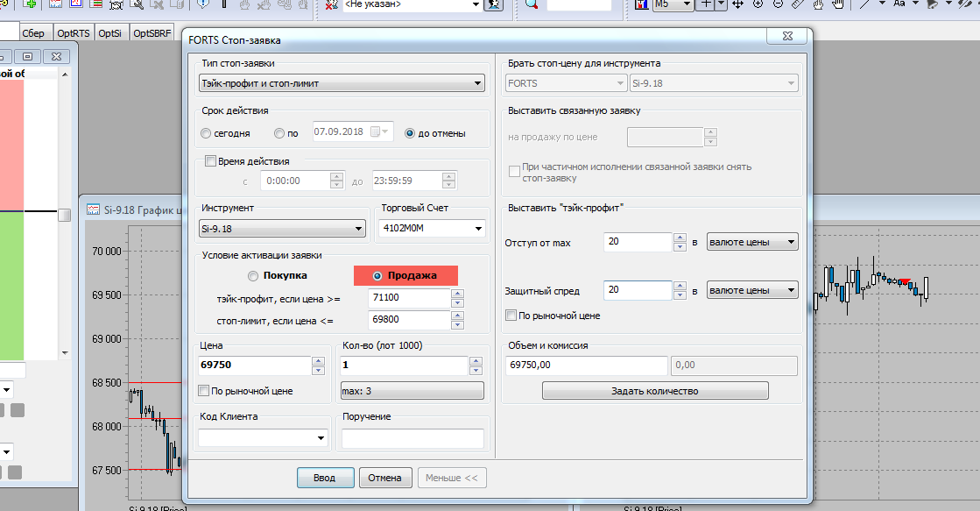Viewport: 980px width, 511px height.
Task: Switch to the OptRTS tab
Action: point(73,33)
